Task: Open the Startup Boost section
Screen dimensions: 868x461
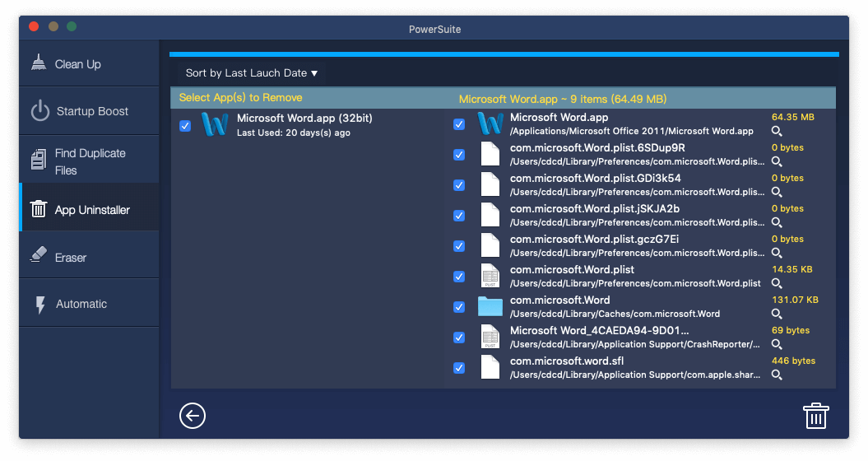Action: point(89,111)
